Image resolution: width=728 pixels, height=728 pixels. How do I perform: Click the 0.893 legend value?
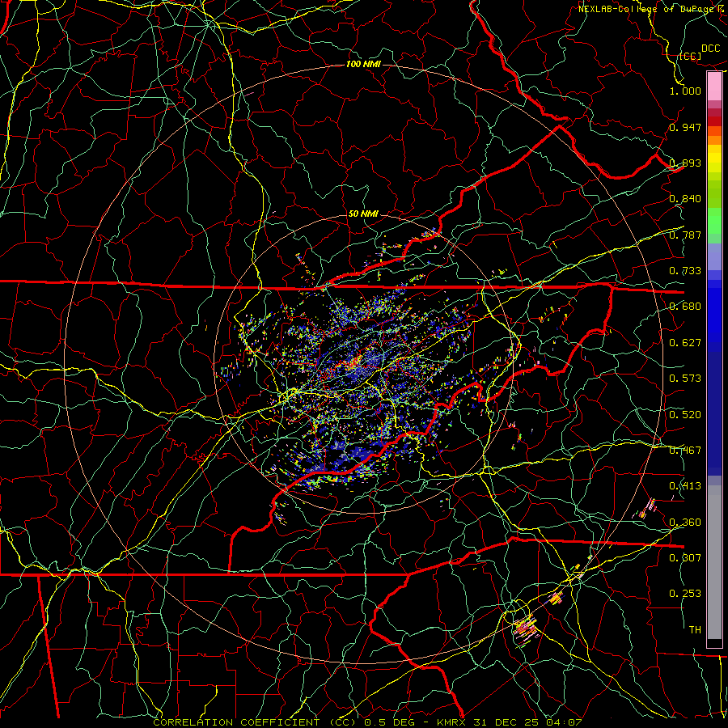click(685, 163)
